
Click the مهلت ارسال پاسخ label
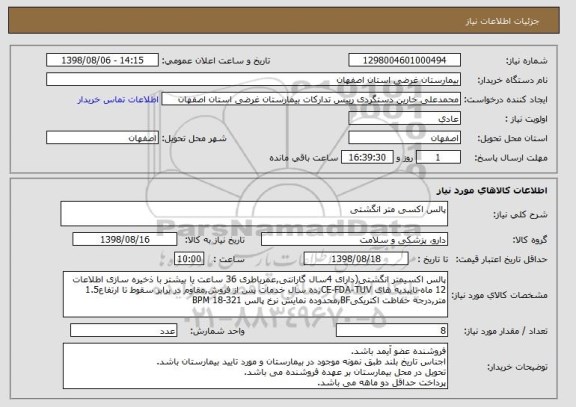511,158
